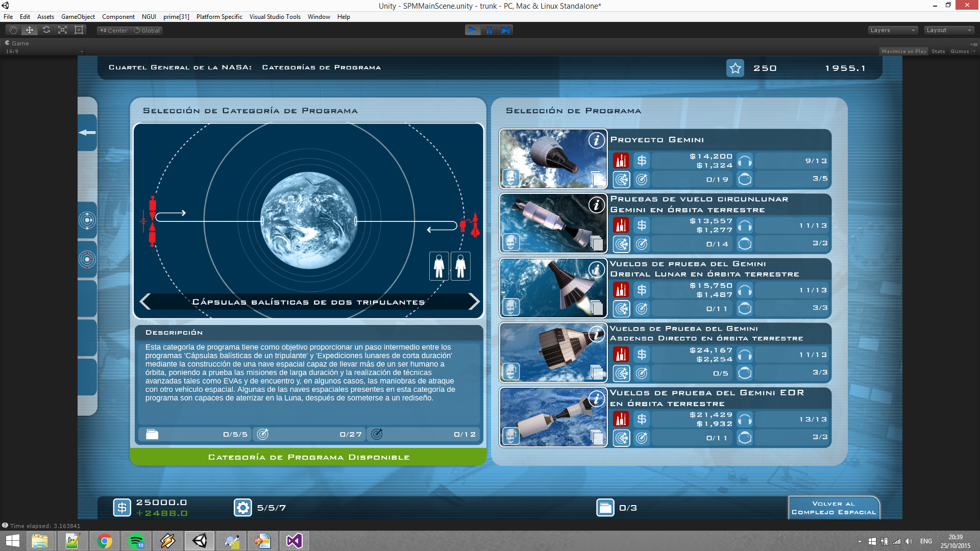Open Google Chrome from the taskbar

(x=104, y=541)
